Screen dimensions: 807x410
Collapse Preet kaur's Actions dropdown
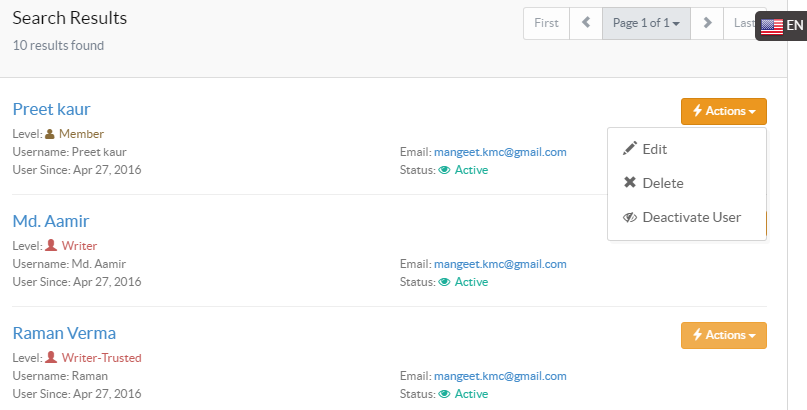723,111
